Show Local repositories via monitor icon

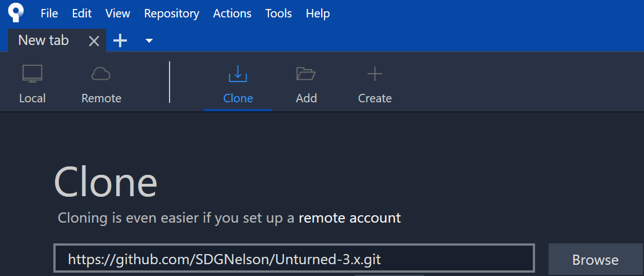tap(32, 74)
